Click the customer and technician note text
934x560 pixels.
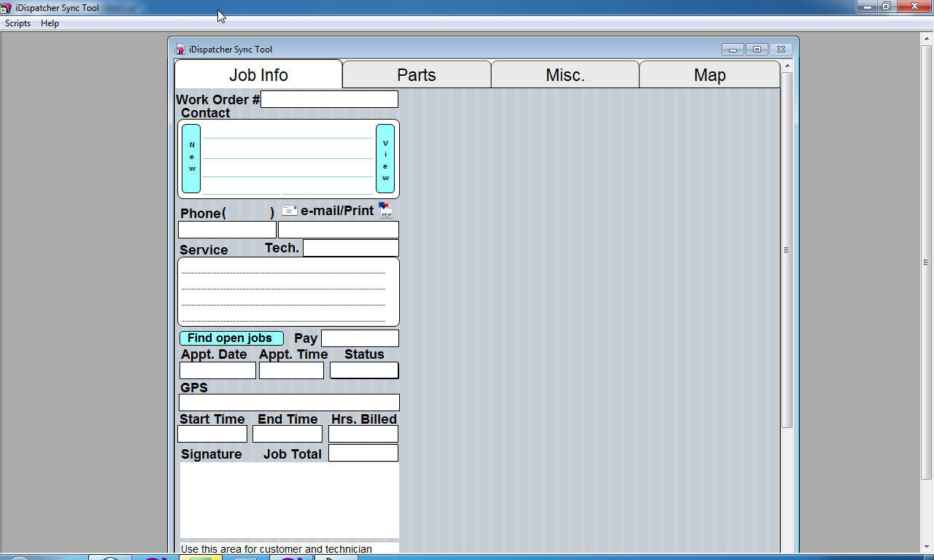click(277, 549)
